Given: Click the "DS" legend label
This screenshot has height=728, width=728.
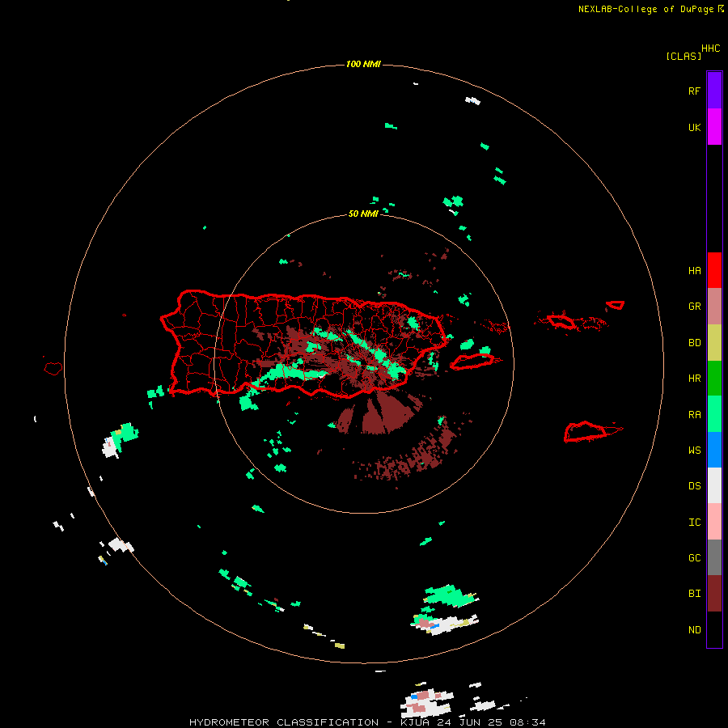Looking at the screenshot, I should tap(694, 486).
